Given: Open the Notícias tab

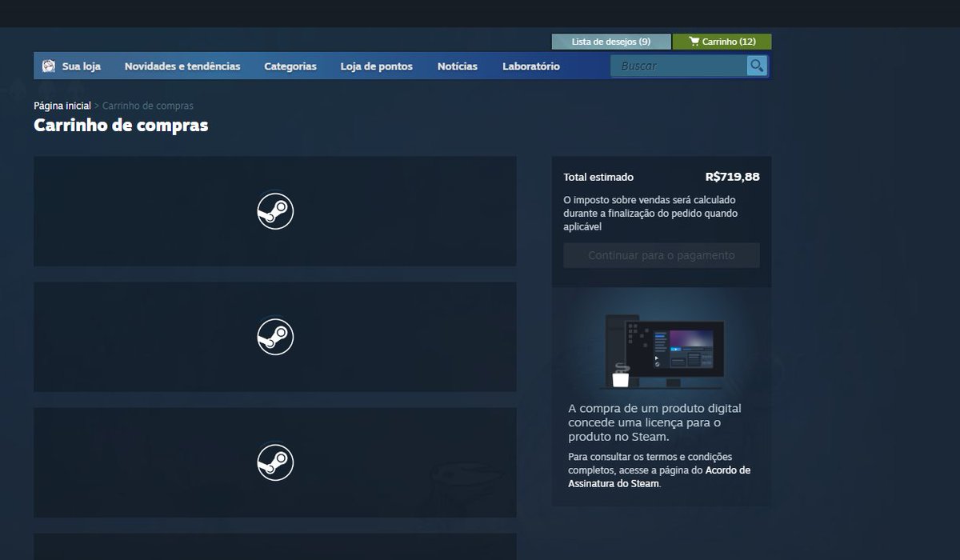Looking at the screenshot, I should (458, 66).
